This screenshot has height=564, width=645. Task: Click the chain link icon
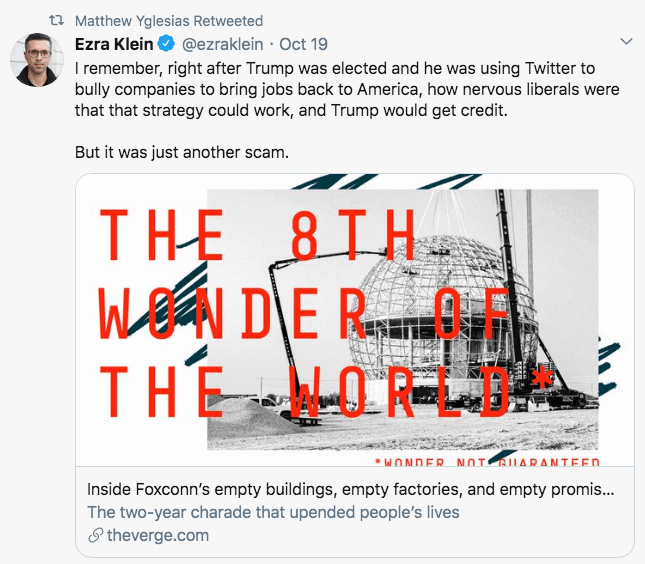coord(95,536)
